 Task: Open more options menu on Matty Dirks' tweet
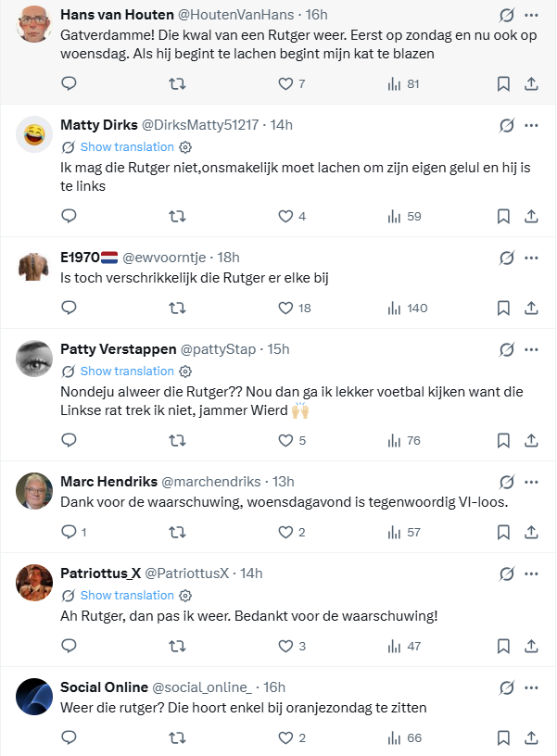tap(531, 125)
